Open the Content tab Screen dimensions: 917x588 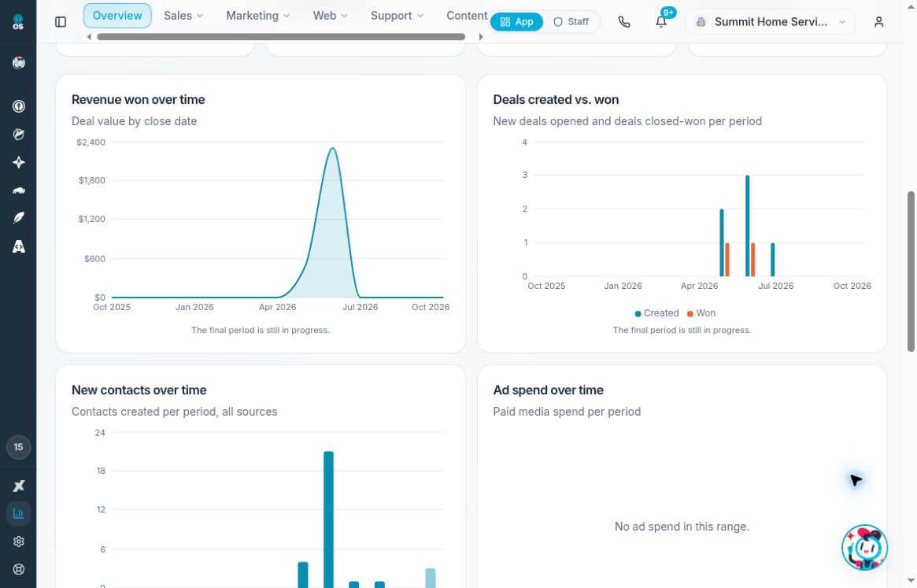[x=467, y=16]
